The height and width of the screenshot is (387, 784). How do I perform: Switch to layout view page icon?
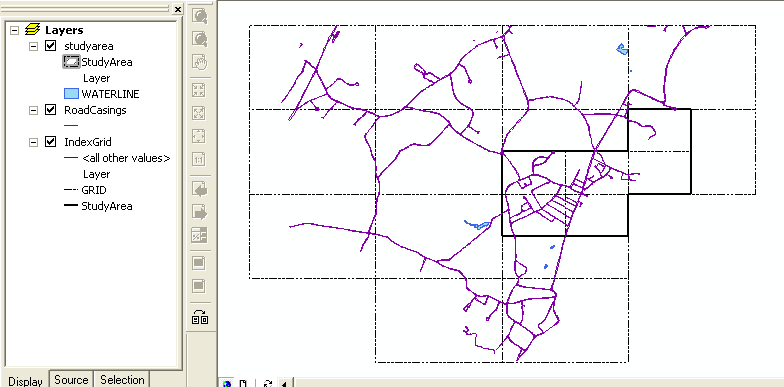coord(243,384)
